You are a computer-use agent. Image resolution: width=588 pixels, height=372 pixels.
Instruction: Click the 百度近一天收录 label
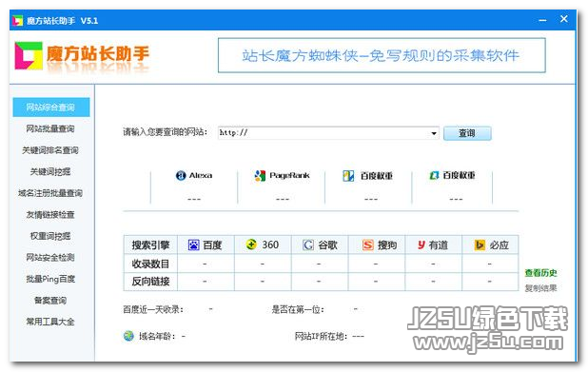(153, 309)
